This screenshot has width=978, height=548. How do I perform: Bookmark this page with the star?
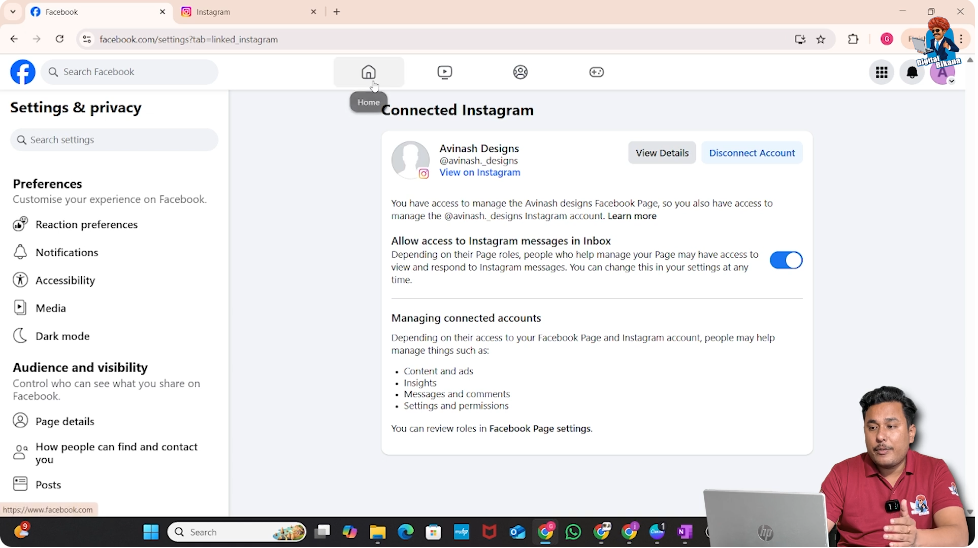(821, 39)
